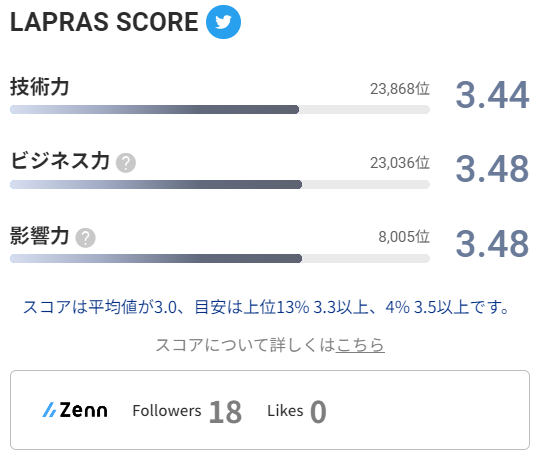
Task: Click the Zenn Likes count 0
Action: click(x=318, y=412)
